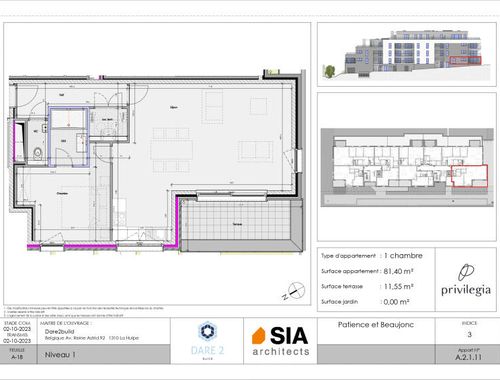This screenshot has height=380, width=500.
Task: Click the 'Patience et Beaujonc' project title
Action: pos(376,325)
